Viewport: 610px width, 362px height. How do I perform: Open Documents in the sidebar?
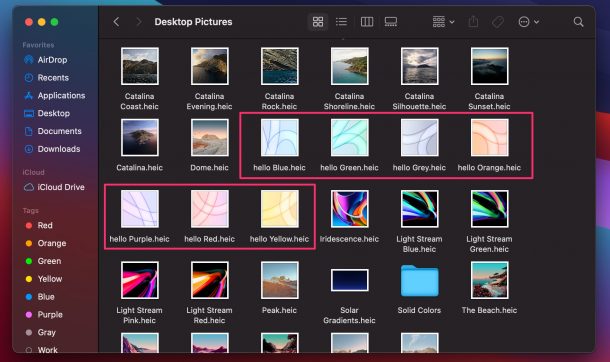(x=53, y=131)
